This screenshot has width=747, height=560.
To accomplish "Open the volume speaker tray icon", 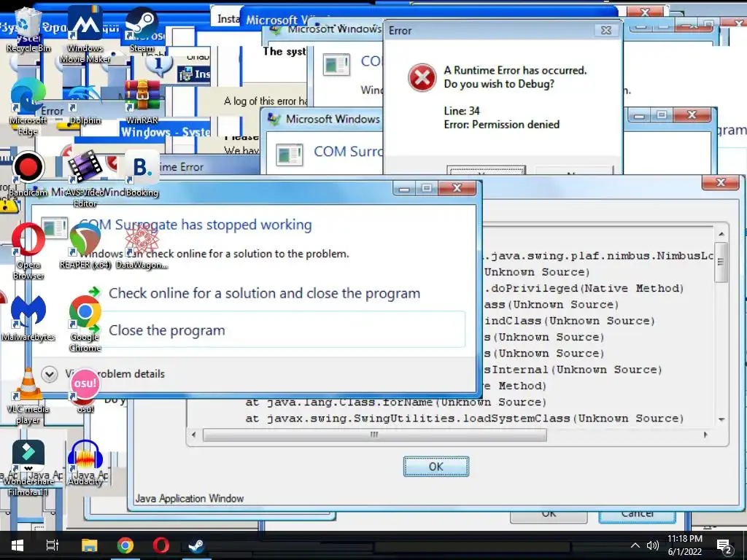I will (652, 545).
